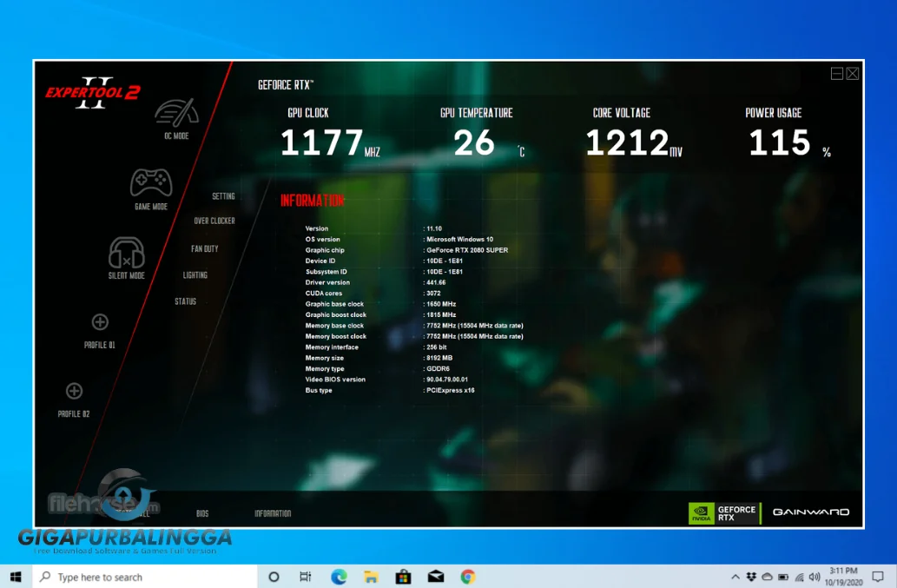Image resolution: width=897 pixels, height=588 pixels.
Task: Select the Version 11.10 value
Action: (x=434, y=228)
